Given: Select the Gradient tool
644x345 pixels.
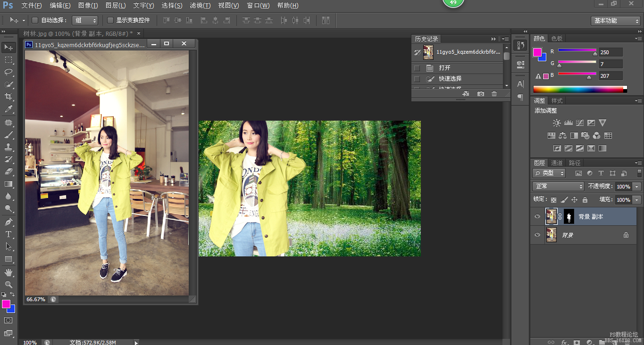Looking at the screenshot, I should point(8,184).
